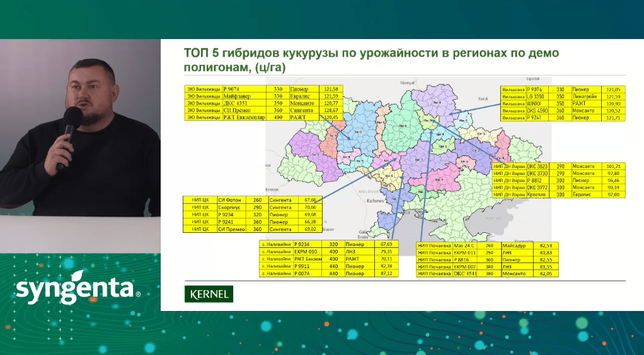Select the EXPM 007 hybrid cell
Screen dimensions: 644x355
pos(465,267)
